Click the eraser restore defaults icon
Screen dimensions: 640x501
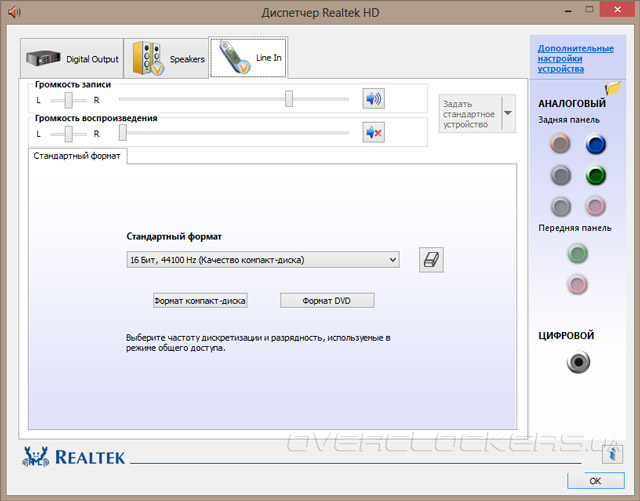click(431, 260)
